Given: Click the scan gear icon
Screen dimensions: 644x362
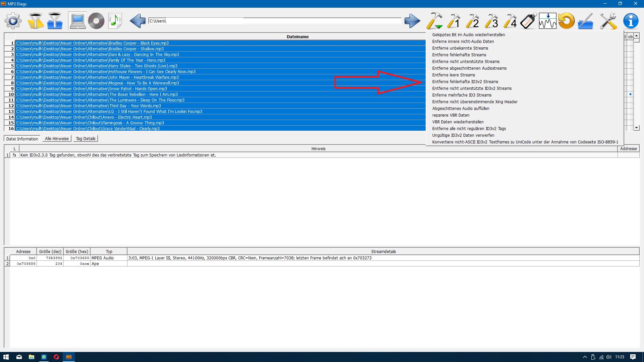Looking at the screenshot, I should (13, 21).
